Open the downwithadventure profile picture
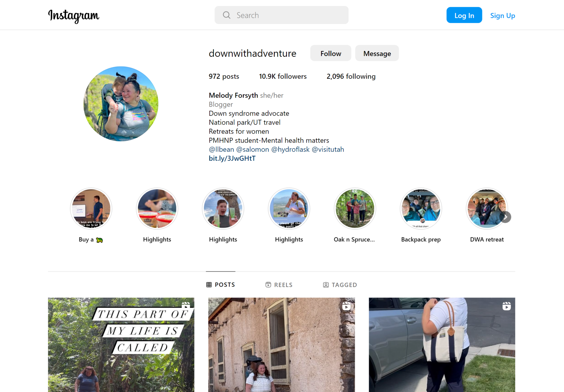Image resolution: width=564 pixels, height=392 pixels. (121, 104)
